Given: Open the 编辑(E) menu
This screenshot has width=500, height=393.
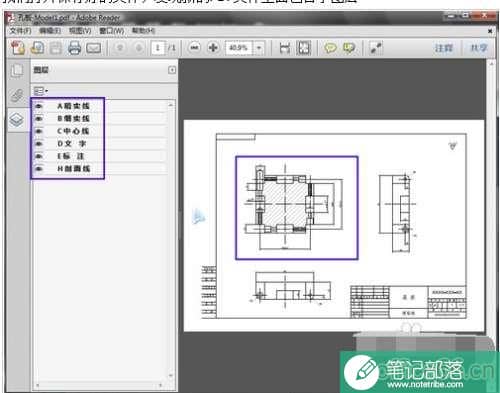Looking at the screenshot, I should pyautogui.click(x=50, y=31).
